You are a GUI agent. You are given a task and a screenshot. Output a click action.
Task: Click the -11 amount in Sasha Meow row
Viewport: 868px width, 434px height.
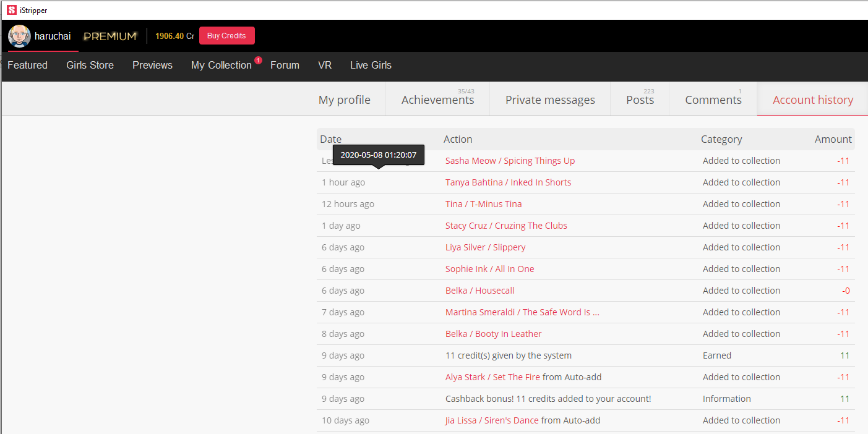[x=843, y=161]
